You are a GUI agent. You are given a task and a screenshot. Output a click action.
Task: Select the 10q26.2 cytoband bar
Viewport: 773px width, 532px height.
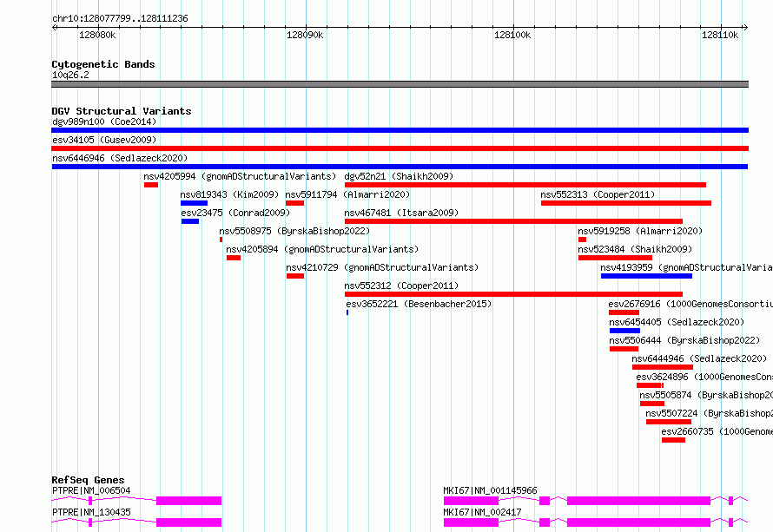400,84
